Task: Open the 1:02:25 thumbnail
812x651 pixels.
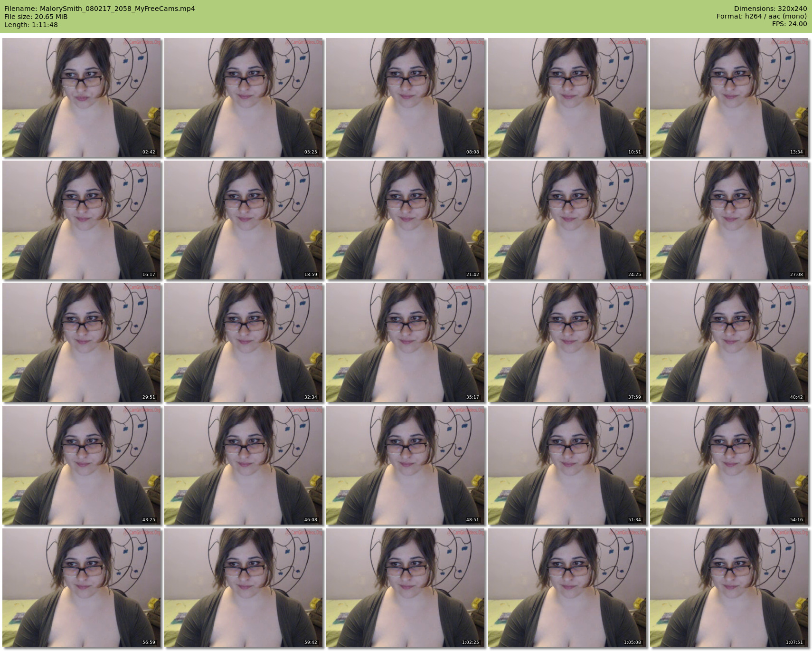Action: [x=406, y=588]
